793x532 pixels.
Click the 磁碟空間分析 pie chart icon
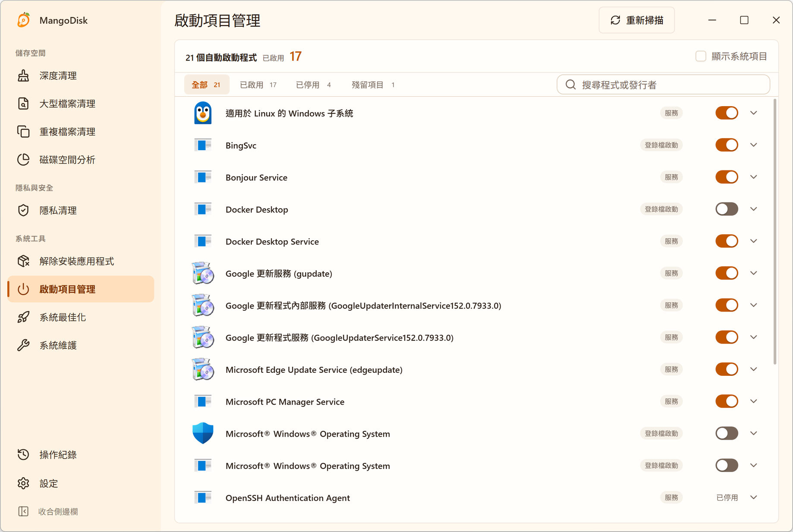[23, 160]
